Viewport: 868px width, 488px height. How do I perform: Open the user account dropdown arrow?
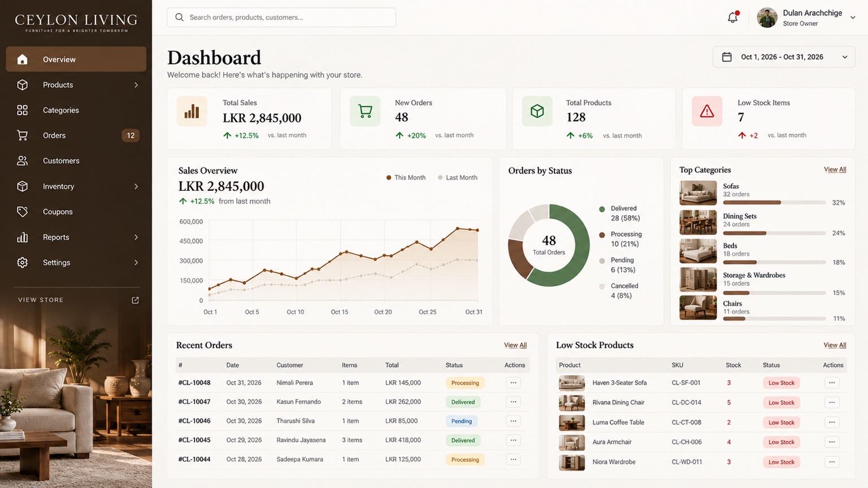click(853, 18)
